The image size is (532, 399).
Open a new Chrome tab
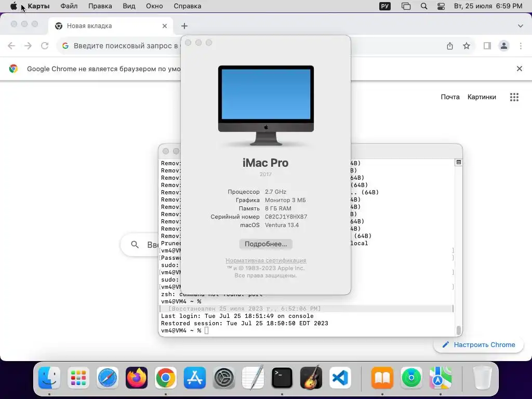click(184, 26)
